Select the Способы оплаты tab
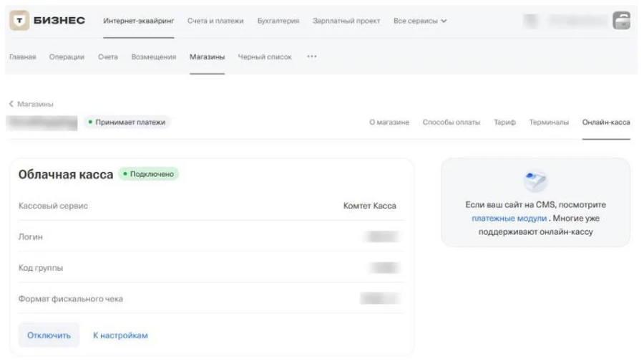This screenshot has height=364, width=644. tap(451, 123)
